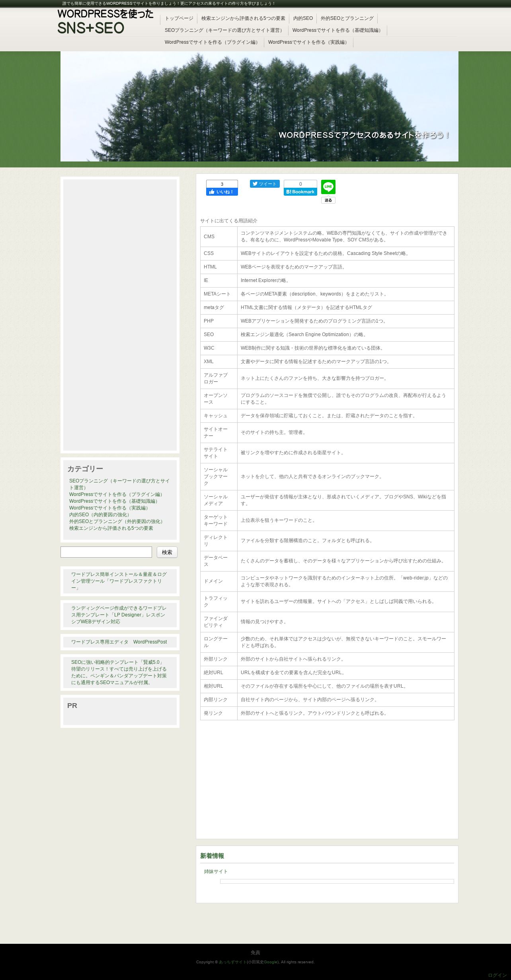Click the METAシート term cell

click(219, 294)
